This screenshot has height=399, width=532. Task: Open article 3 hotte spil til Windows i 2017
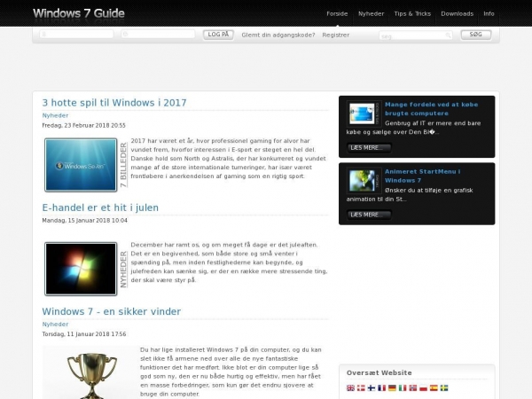tap(114, 103)
